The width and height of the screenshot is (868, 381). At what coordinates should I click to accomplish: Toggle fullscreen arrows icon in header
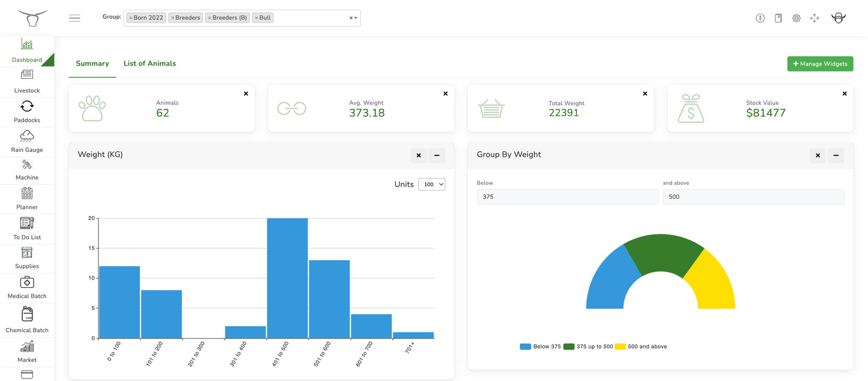(x=815, y=18)
